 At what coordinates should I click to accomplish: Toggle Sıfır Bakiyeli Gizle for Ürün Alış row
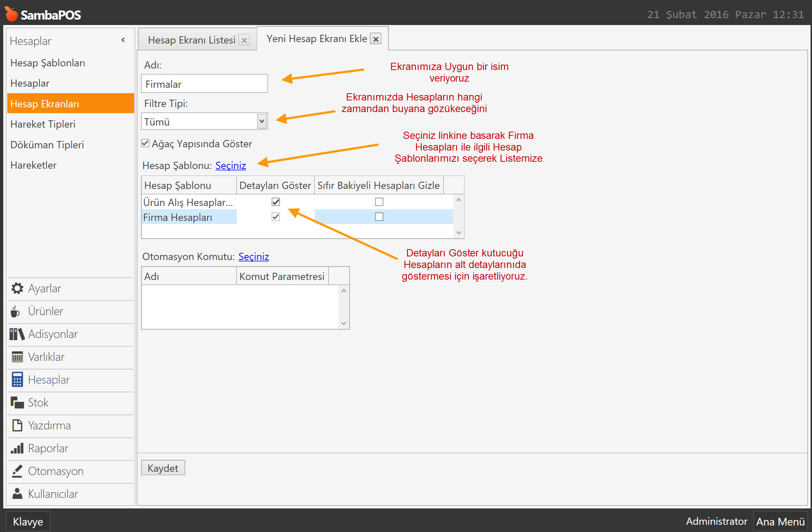[x=379, y=202]
